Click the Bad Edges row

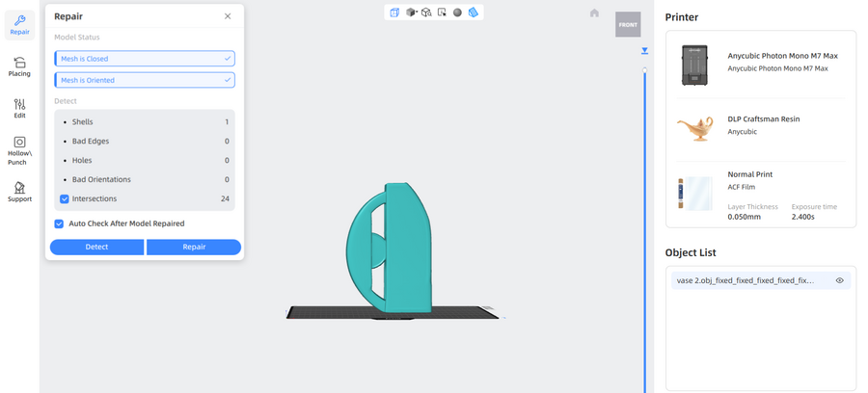(x=145, y=142)
